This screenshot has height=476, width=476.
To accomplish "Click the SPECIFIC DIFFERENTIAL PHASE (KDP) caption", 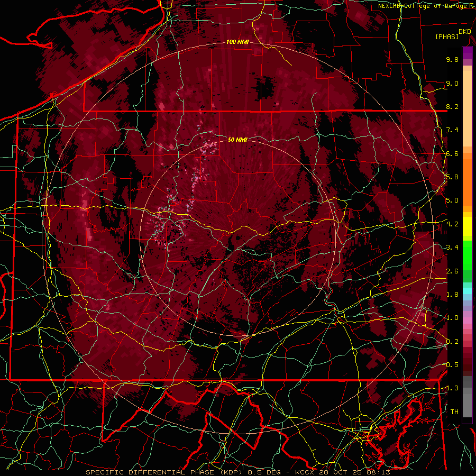I will click(165, 472).
